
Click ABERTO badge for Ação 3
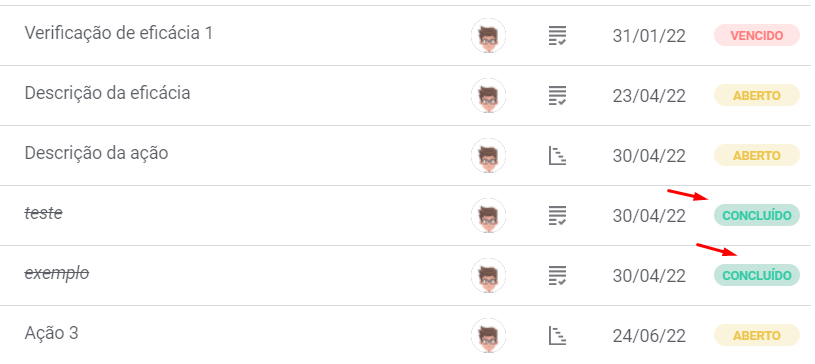pyautogui.click(x=756, y=335)
